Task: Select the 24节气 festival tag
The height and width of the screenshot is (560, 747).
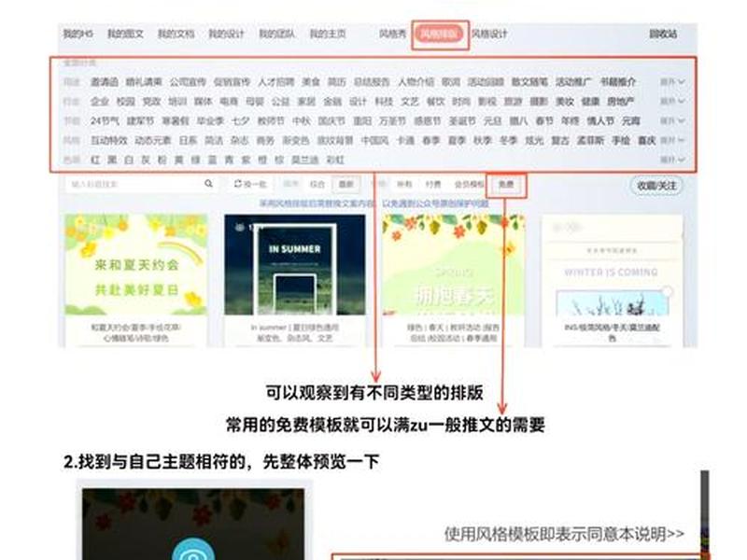Action: (x=105, y=121)
